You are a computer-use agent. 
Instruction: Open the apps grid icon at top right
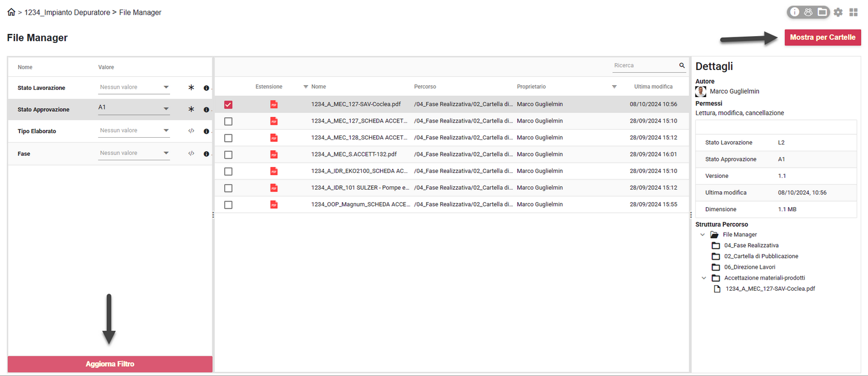(854, 11)
